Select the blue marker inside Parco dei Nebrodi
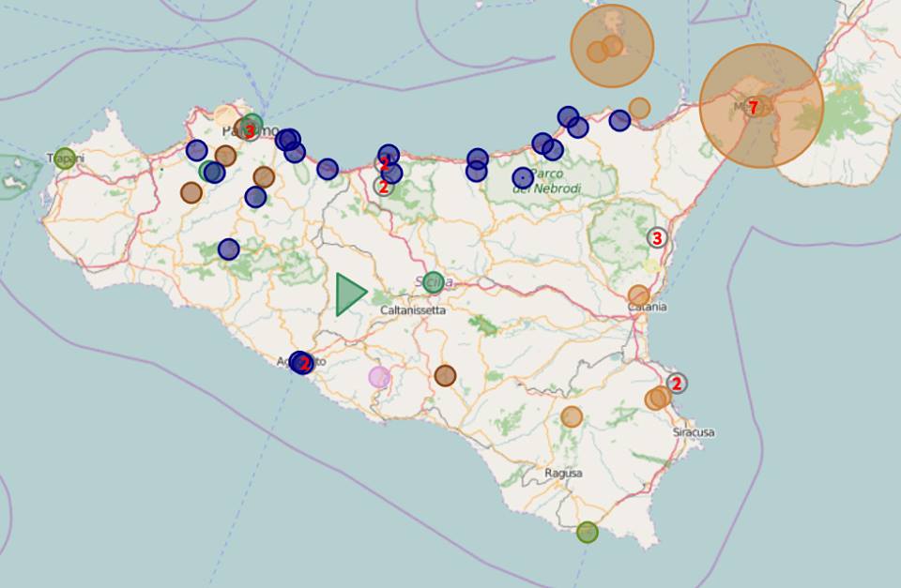The width and height of the screenshot is (901, 588). tap(523, 177)
